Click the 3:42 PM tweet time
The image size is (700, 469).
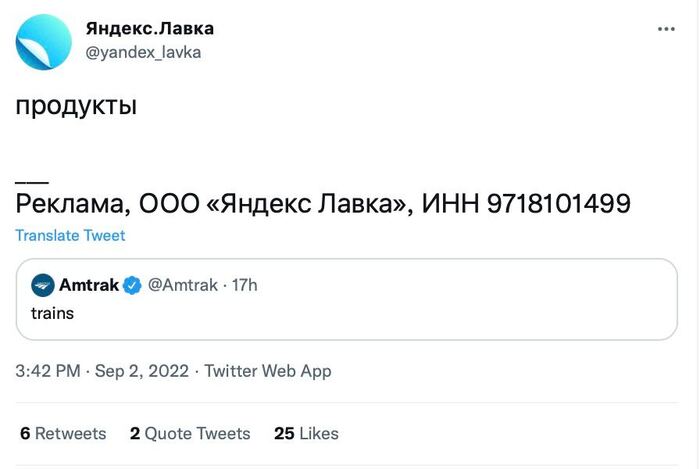pyautogui.click(x=48, y=371)
